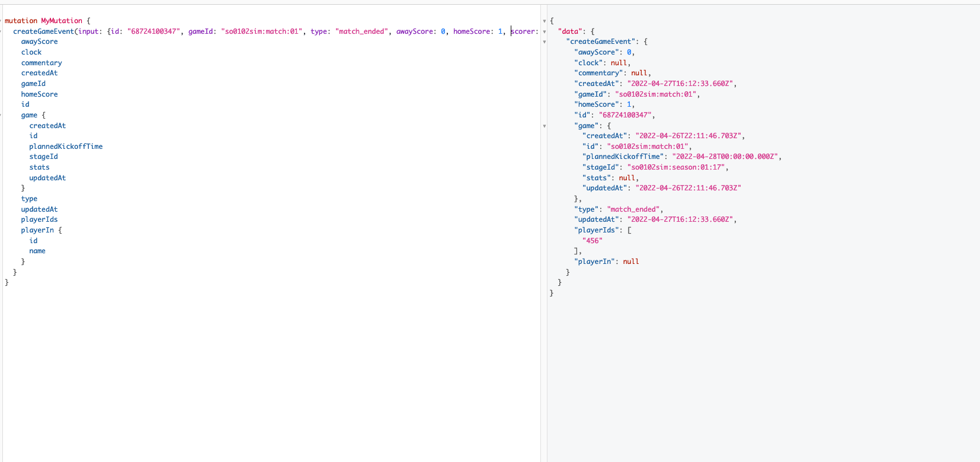The width and height of the screenshot is (980, 462).
Task: Collapse the "data" object in the response
Action: (x=545, y=32)
